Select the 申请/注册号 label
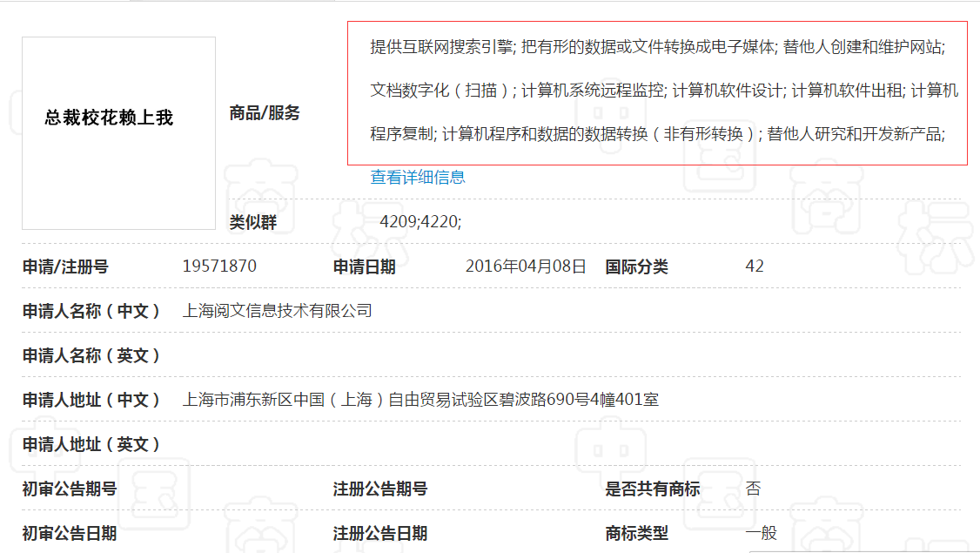Screen dimensions: 980x553 click(x=63, y=266)
